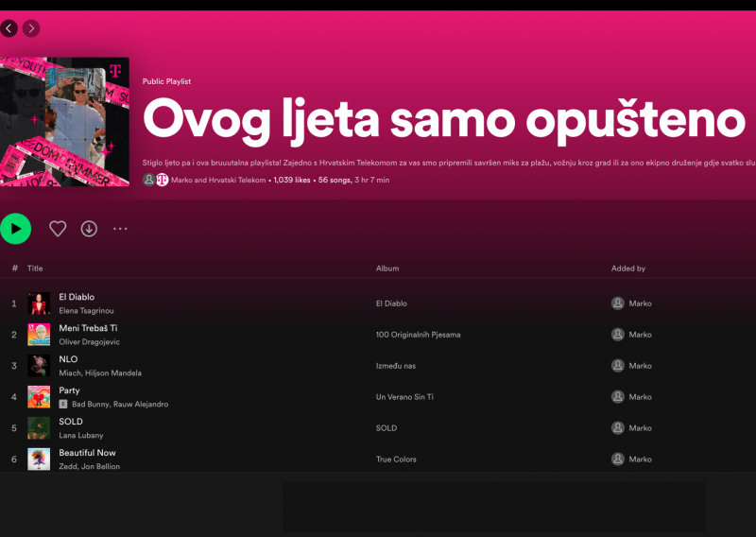Select the El Diablo track title
Image resolution: width=756 pixels, height=537 pixels.
point(77,297)
